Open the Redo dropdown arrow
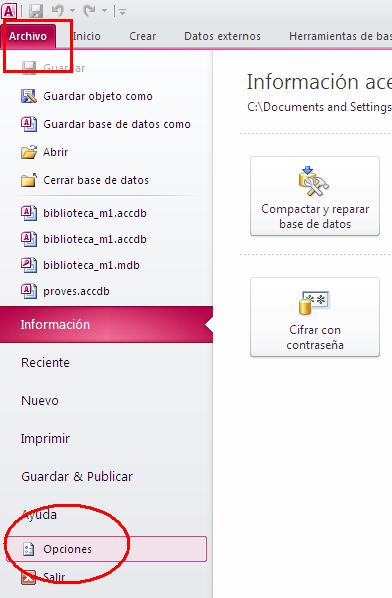Screen dimensions: 392x598 click(x=104, y=11)
